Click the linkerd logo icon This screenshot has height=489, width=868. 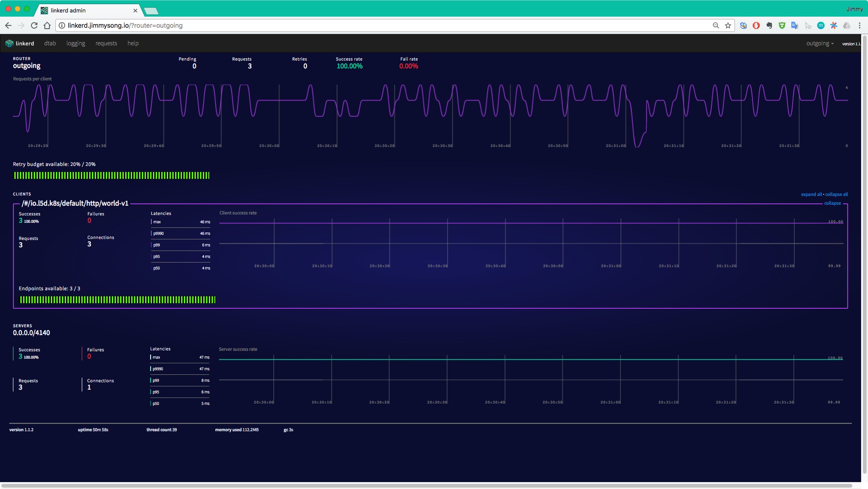coord(10,43)
